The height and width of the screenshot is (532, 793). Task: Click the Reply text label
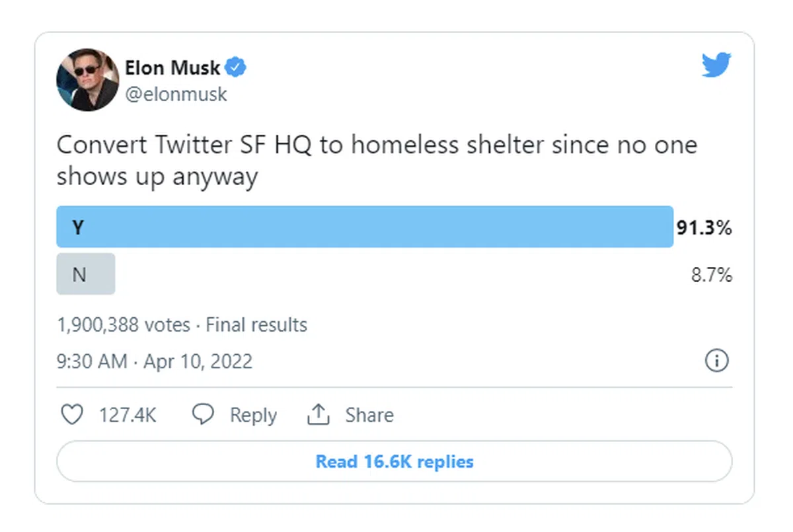pos(253,415)
